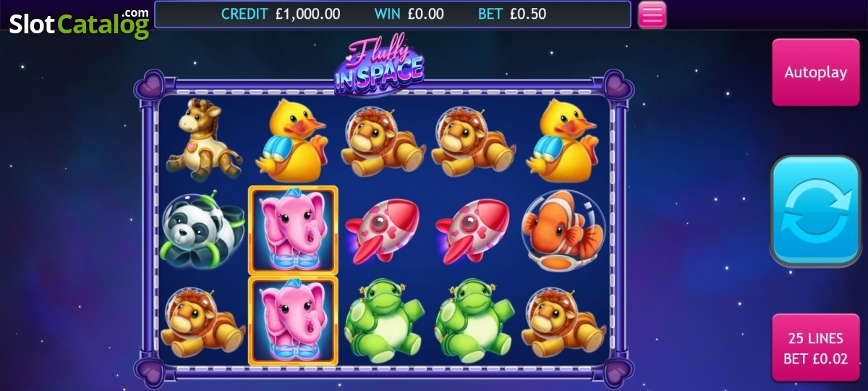Image resolution: width=868 pixels, height=391 pixels.
Task: Click the Bet £0.50 display
Action: 512,14
